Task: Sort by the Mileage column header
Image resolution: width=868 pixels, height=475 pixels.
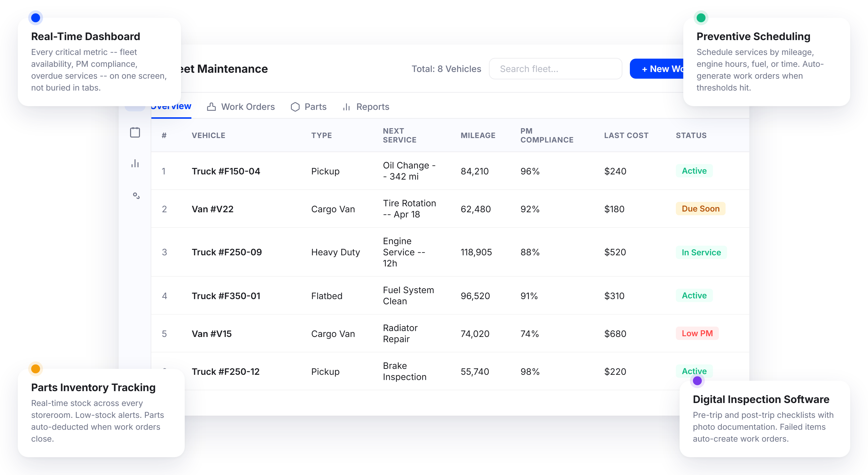Action: [x=478, y=135]
